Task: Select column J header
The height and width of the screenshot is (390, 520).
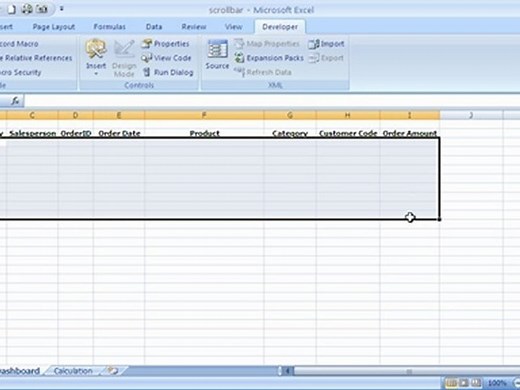Action: pyautogui.click(x=471, y=115)
